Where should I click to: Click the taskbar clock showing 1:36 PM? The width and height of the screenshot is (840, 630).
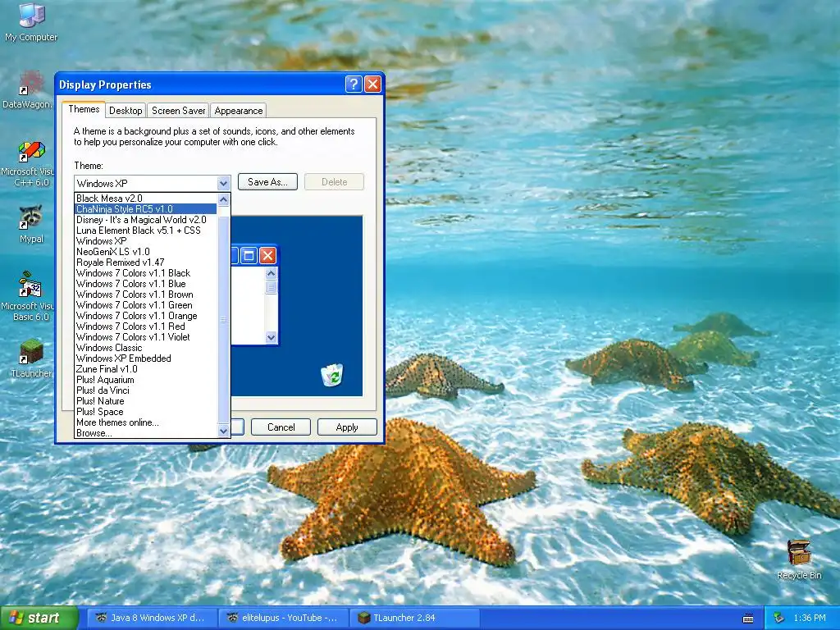pos(810,618)
